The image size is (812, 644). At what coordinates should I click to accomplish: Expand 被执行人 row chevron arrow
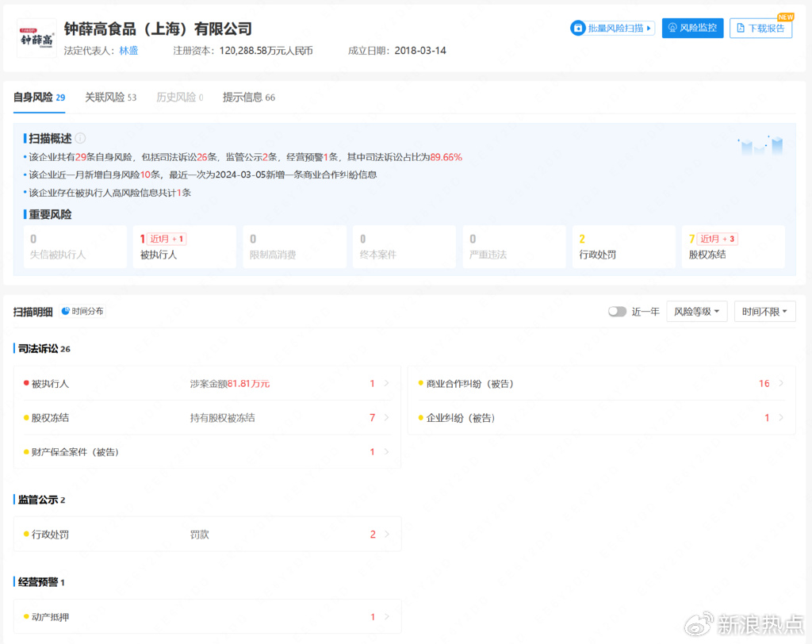pos(386,383)
